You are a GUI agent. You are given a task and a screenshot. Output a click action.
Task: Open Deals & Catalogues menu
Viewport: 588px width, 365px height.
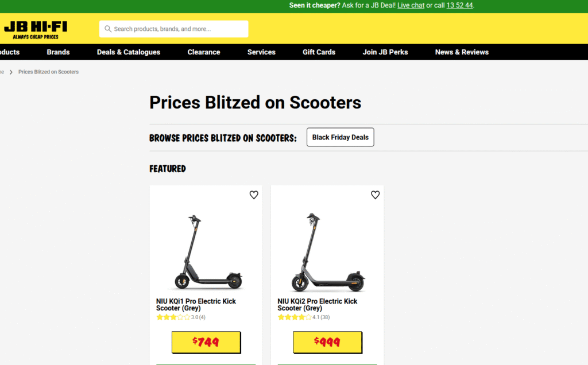click(129, 52)
